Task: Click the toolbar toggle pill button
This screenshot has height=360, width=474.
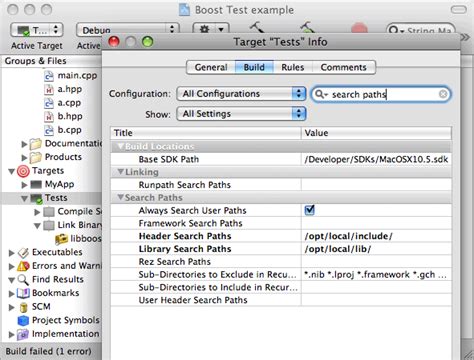Action: pyautogui.click(x=459, y=10)
